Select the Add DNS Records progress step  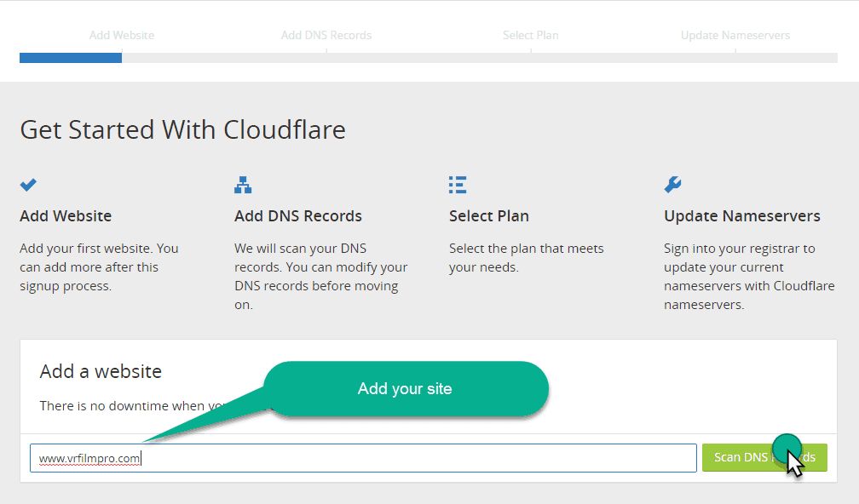point(326,35)
